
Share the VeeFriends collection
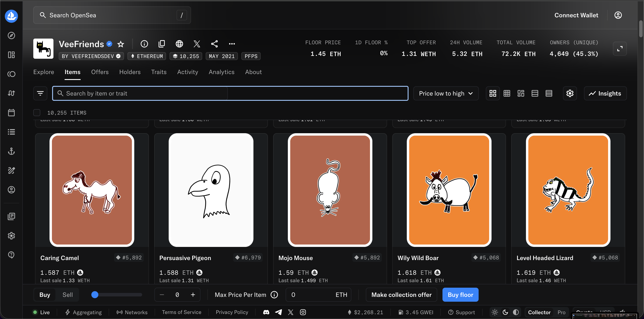coord(214,44)
